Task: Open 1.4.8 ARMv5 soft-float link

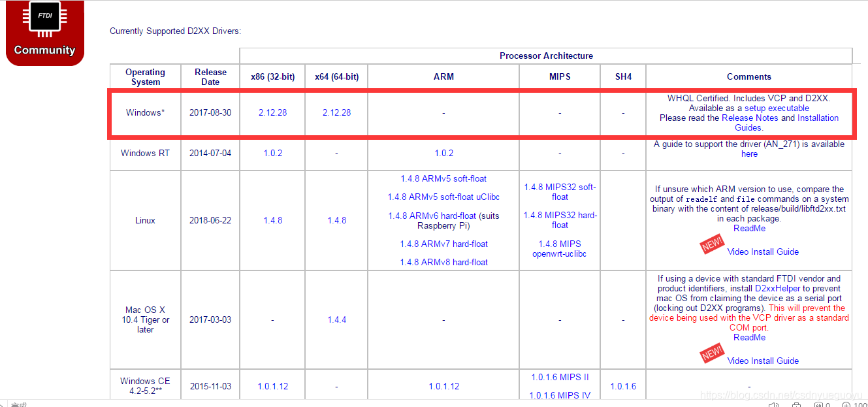Action: 443,178
